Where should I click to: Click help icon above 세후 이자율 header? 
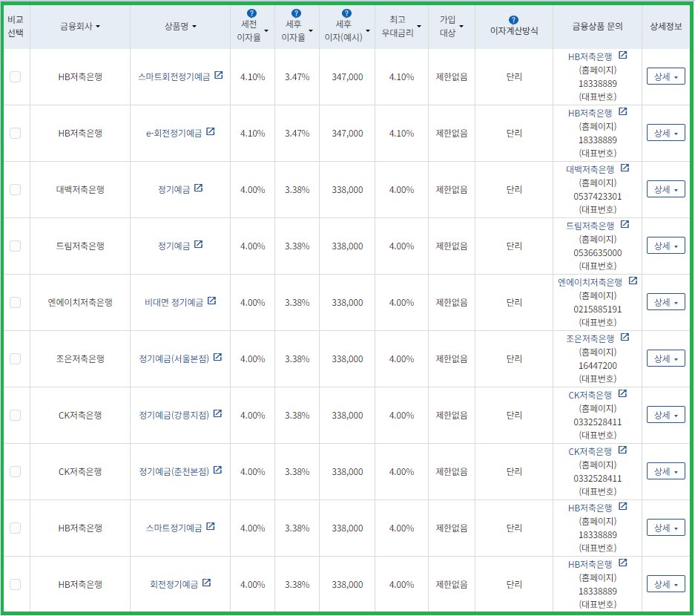(296, 13)
